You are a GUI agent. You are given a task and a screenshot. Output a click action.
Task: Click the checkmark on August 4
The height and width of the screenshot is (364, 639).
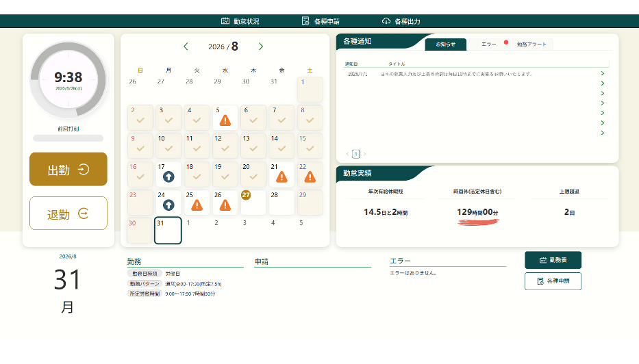pos(197,120)
